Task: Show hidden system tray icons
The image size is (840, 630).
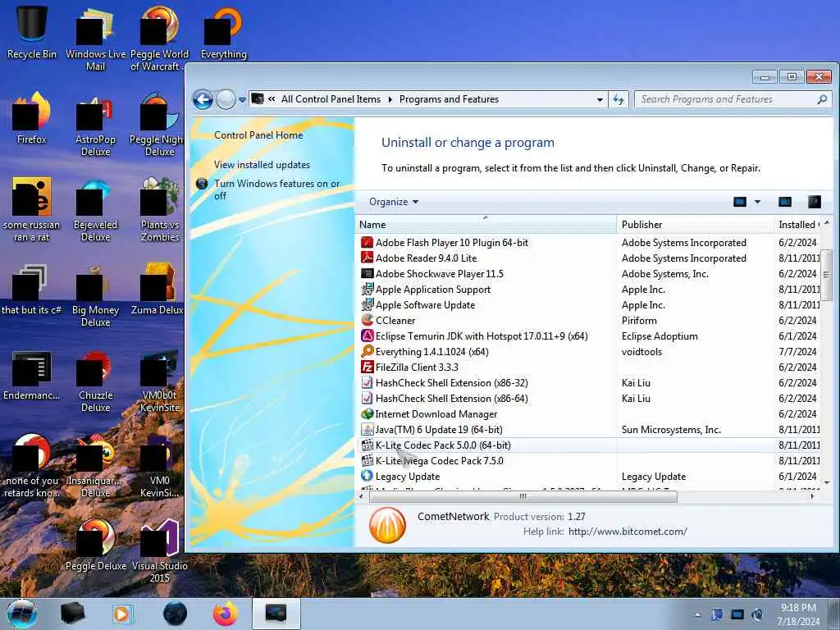Action: (697, 614)
